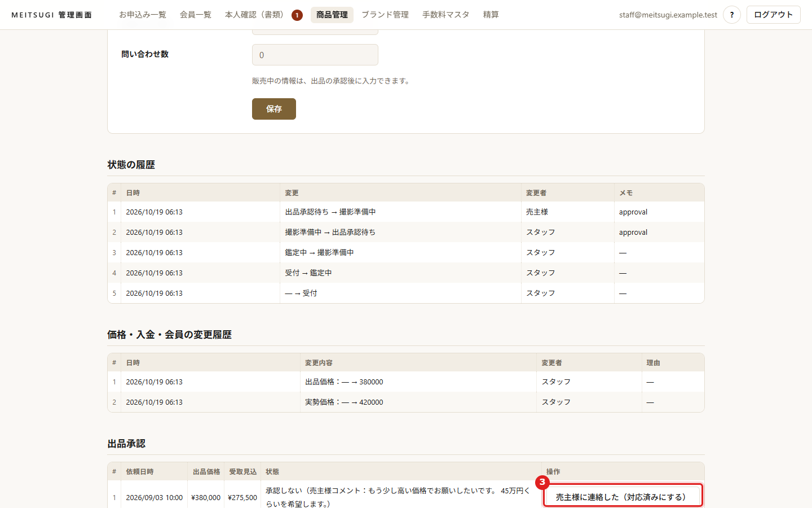The width and height of the screenshot is (812, 508).
Task: Click the 保存 button
Action: pyautogui.click(x=274, y=109)
